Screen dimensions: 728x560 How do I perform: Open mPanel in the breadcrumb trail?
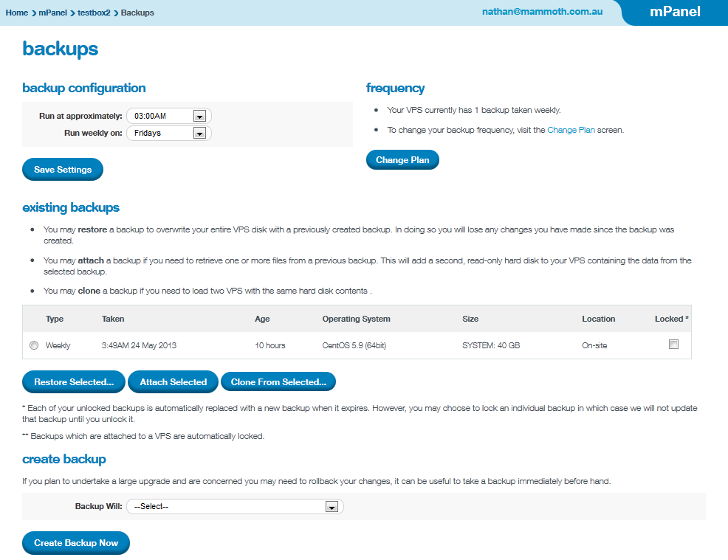(52, 13)
